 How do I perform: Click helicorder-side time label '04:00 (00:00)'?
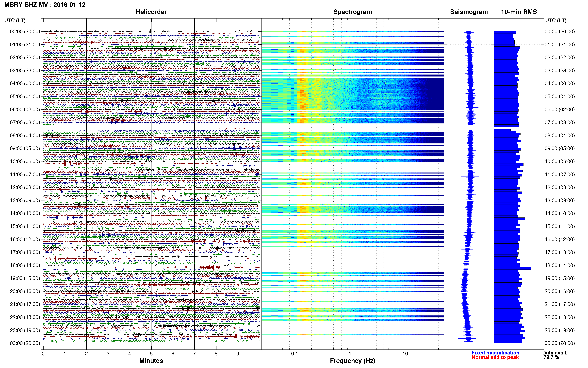[25, 83]
